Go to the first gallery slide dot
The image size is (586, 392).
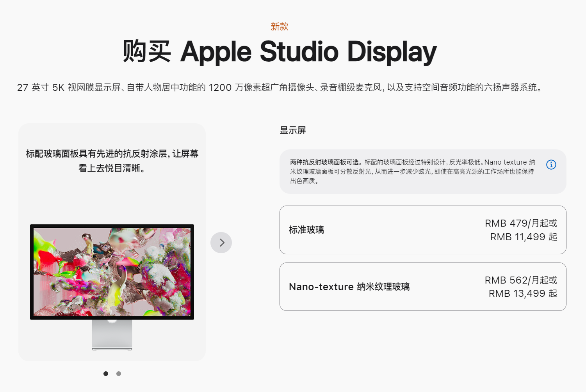pos(106,374)
